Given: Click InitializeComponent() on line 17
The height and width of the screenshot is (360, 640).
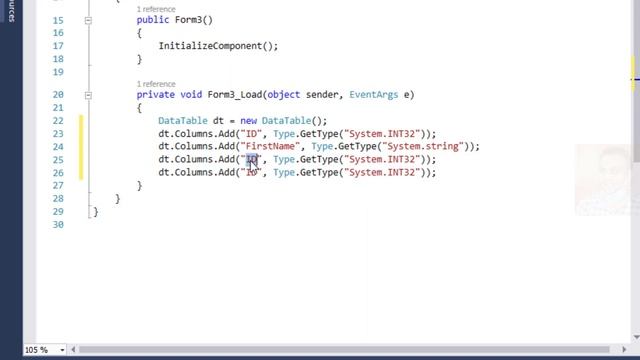Looking at the screenshot, I should tap(216, 46).
